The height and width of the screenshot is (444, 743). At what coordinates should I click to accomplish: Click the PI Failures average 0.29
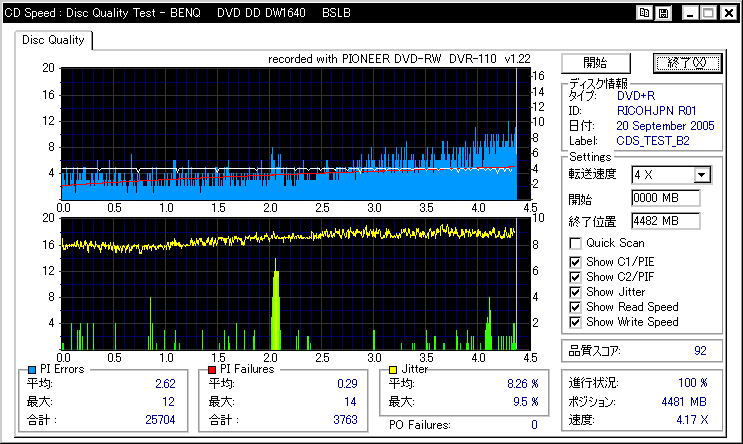point(347,384)
